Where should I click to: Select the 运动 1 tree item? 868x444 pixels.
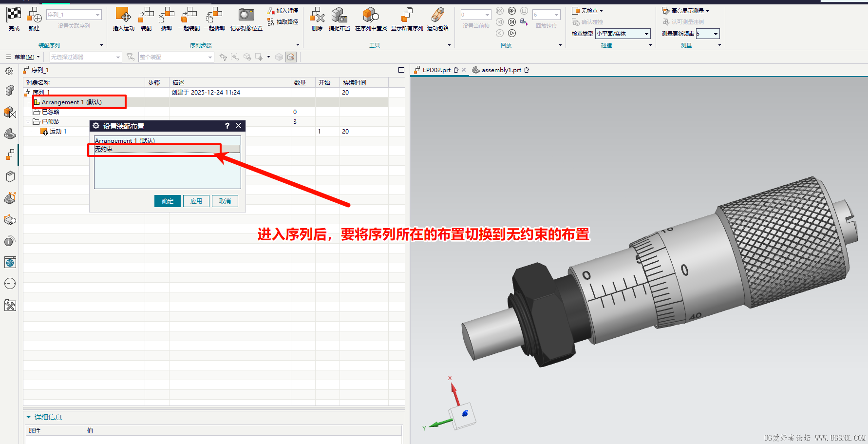click(x=54, y=132)
